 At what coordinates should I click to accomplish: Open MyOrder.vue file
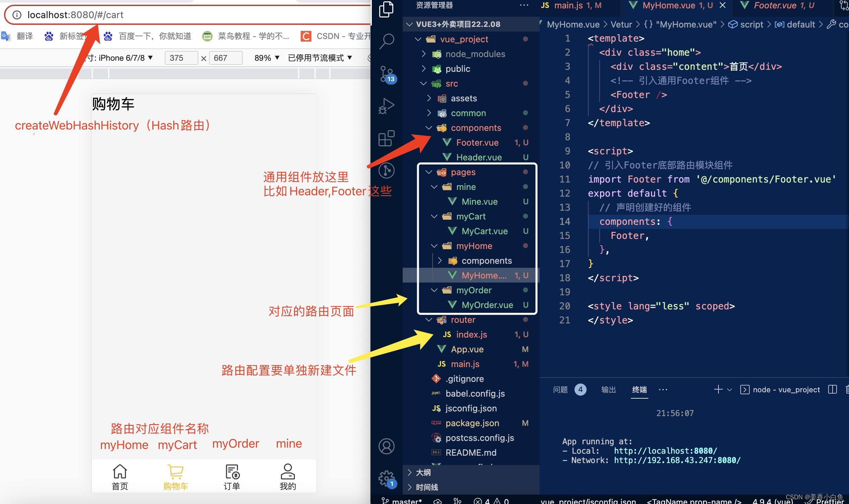pos(471,305)
